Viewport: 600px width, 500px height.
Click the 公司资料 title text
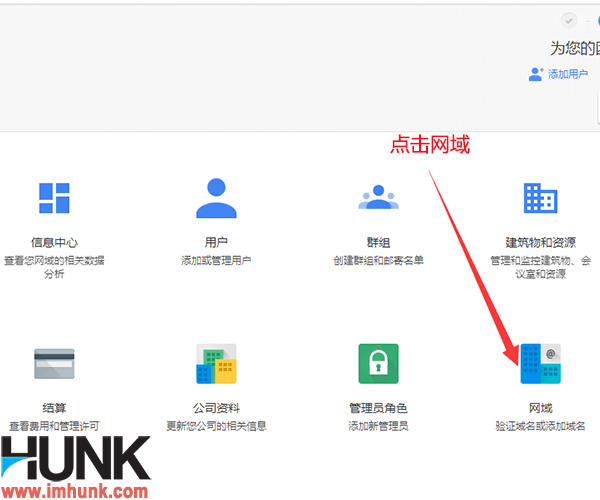click(x=216, y=408)
